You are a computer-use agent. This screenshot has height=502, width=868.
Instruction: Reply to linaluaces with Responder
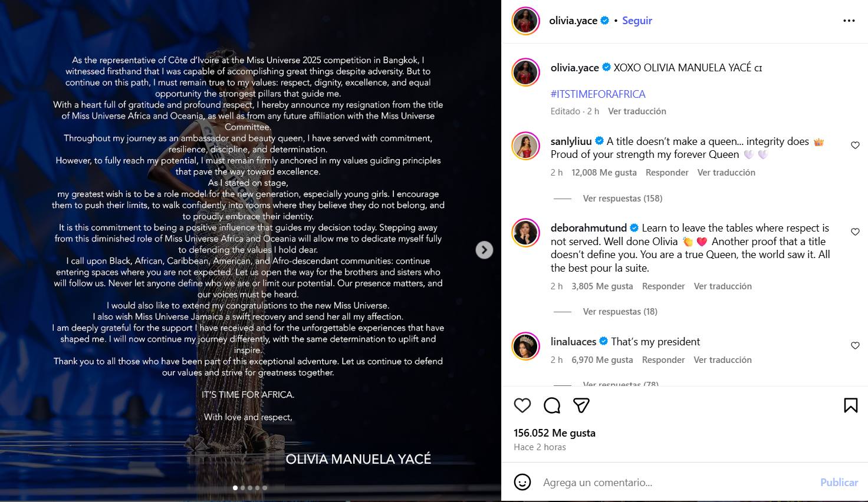click(663, 360)
